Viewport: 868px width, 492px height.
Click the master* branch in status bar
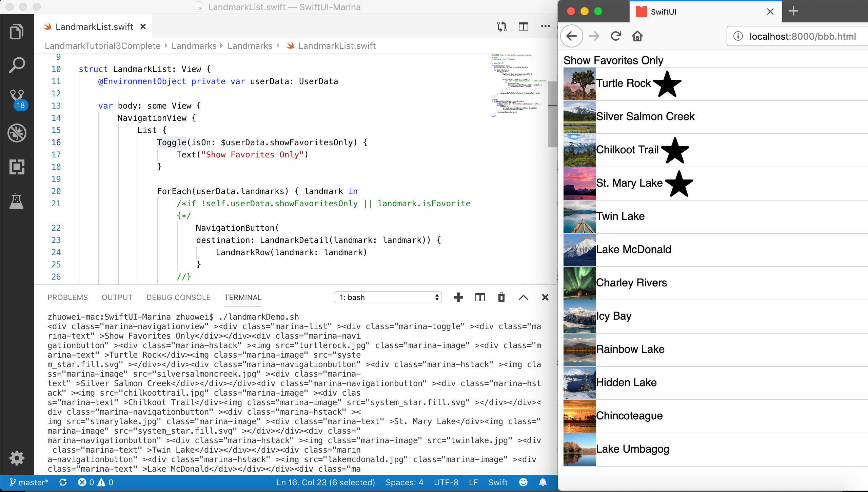click(29, 482)
